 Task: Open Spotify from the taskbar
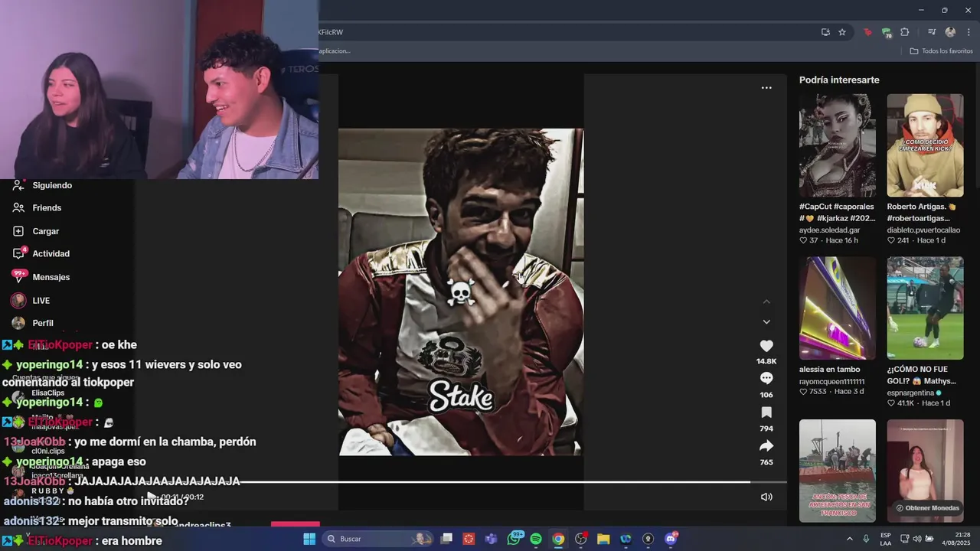click(x=536, y=539)
